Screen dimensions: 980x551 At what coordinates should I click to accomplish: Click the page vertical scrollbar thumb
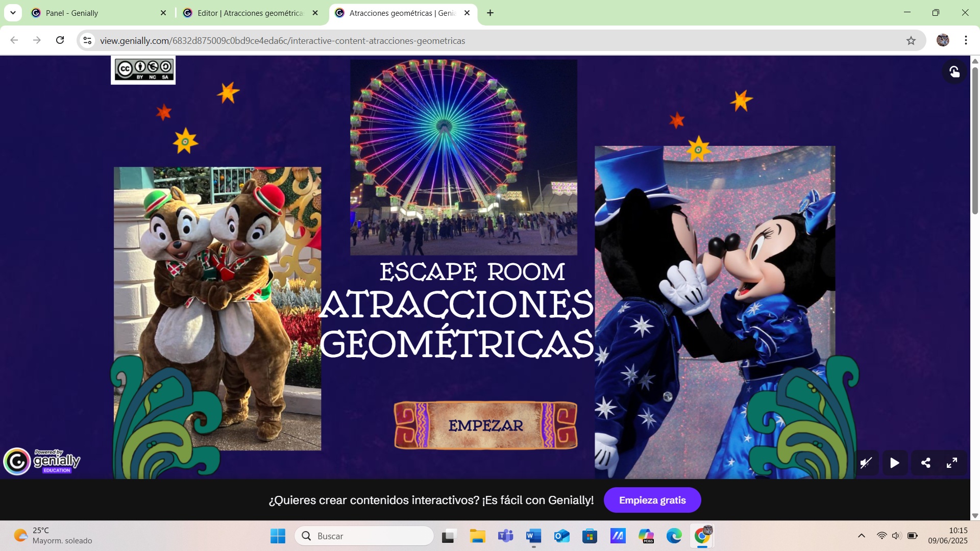975,140
